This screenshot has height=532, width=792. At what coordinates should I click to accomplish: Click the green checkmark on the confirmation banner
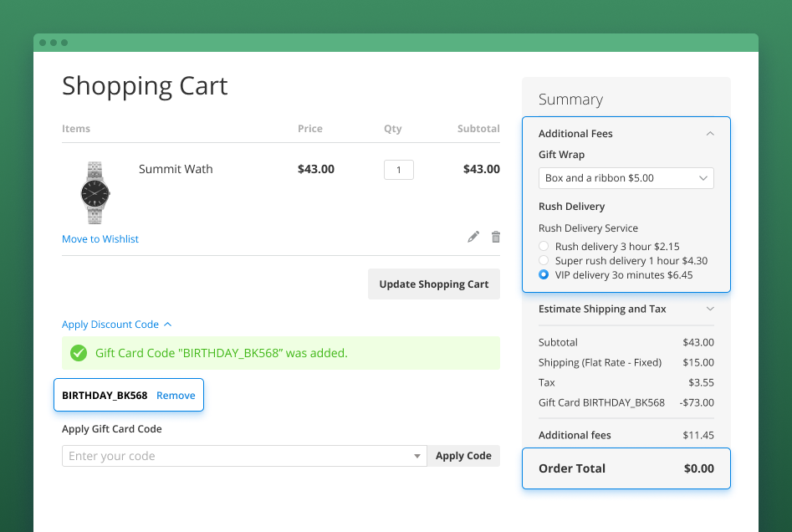78,353
